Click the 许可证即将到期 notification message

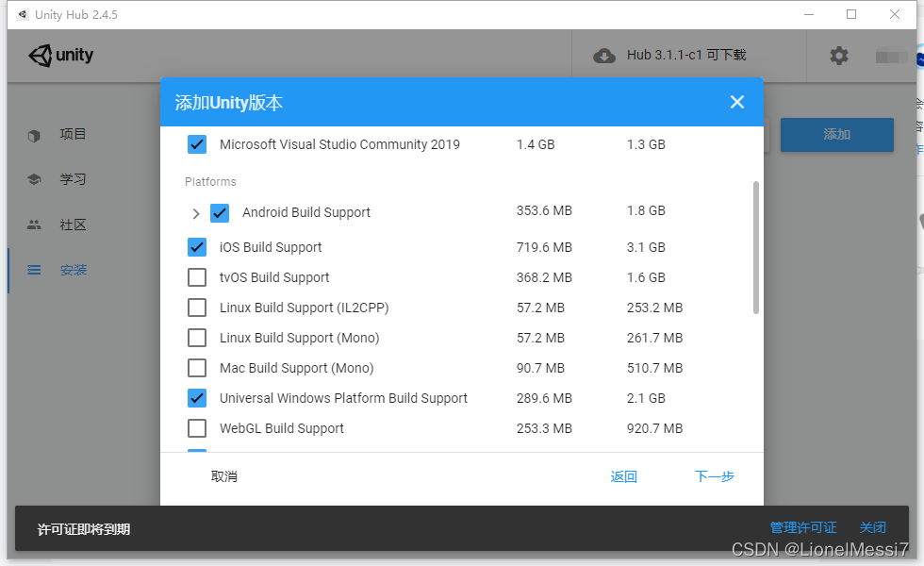tap(84, 529)
